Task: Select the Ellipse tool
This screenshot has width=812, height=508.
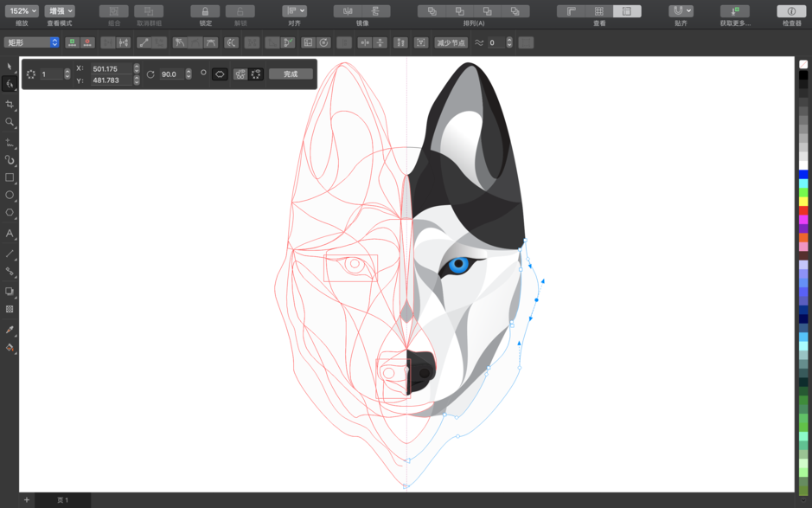Action: click(10, 195)
